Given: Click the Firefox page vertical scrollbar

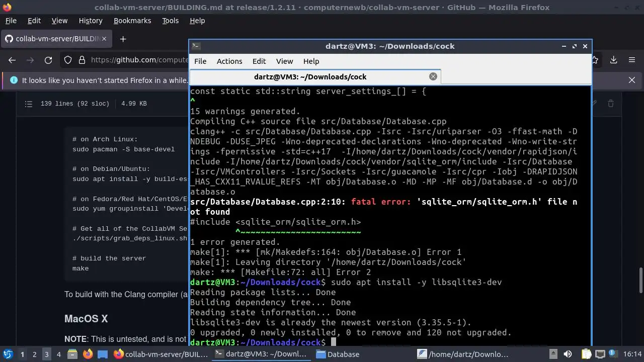Looking at the screenshot, I should pyautogui.click(x=640, y=281).
